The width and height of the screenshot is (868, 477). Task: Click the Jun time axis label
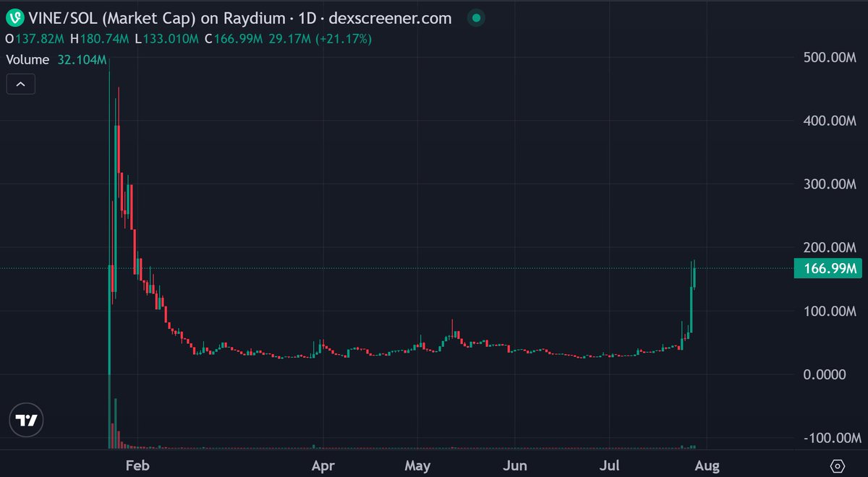(514, 465)
